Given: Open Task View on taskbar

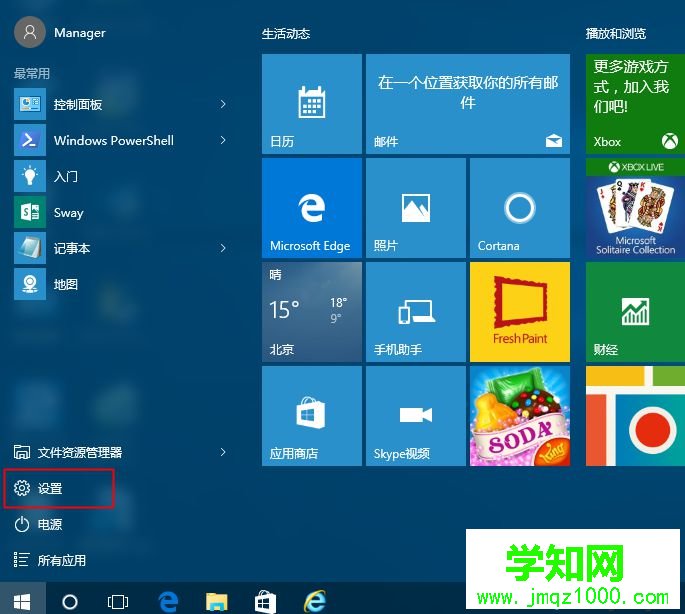Looking at the screenshot, I should click(x=118, y=602).
